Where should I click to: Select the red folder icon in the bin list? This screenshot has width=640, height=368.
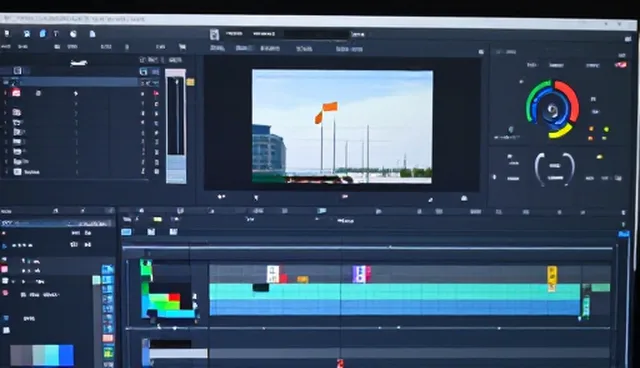tap(16, 93)
